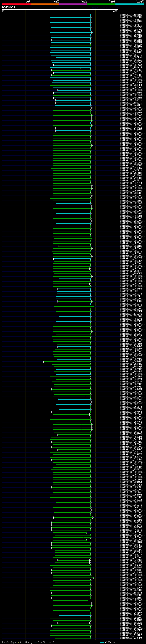Select hit UniRef100_A5BSZ9
Image resolution: width=146 pixels, height=644 pixels.
pos(131,20)
